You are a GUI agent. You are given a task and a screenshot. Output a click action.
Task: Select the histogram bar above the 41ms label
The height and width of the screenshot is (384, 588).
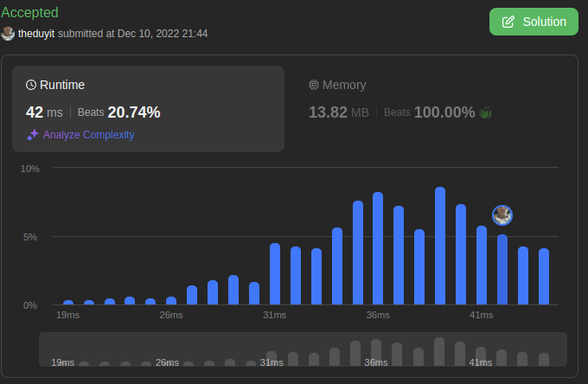(482, 266)
